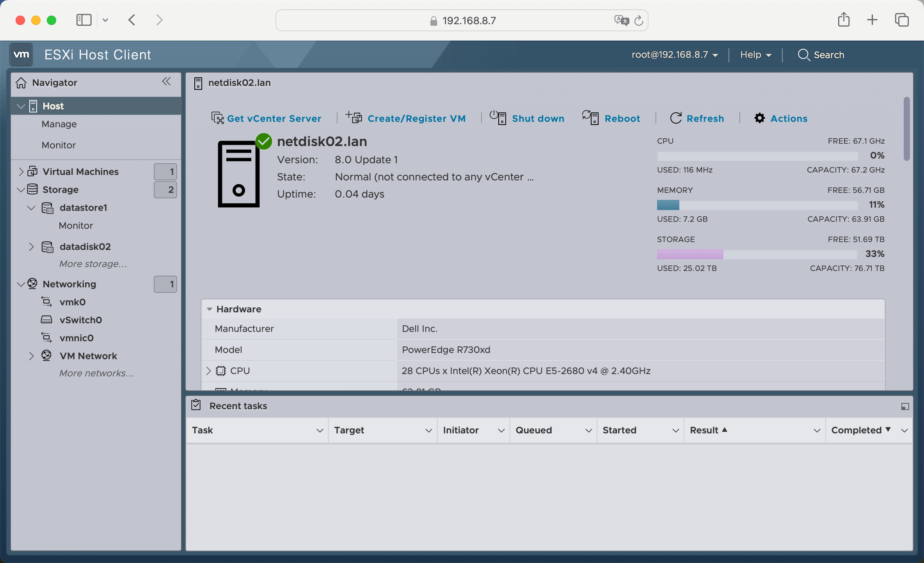Click the Storage database icon
The image size is (924, 563).
pyautogui.click(x=32, y=189)
